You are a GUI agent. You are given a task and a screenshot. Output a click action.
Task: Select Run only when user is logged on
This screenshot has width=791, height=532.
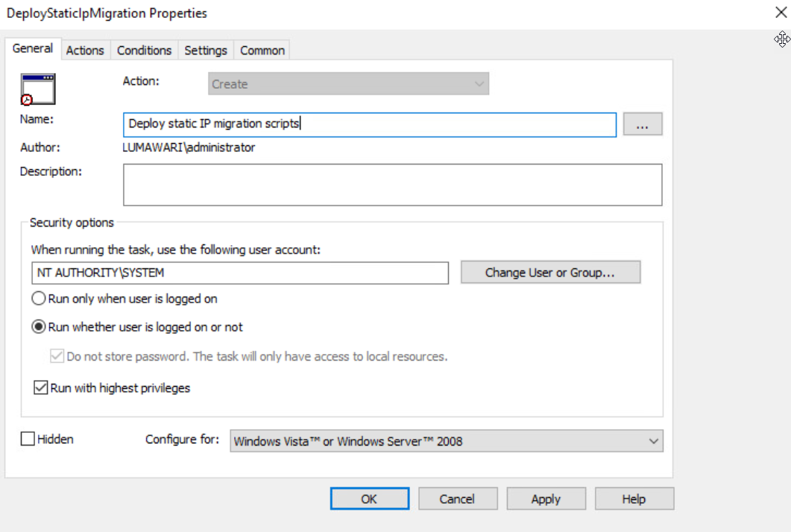coord(39,299)
